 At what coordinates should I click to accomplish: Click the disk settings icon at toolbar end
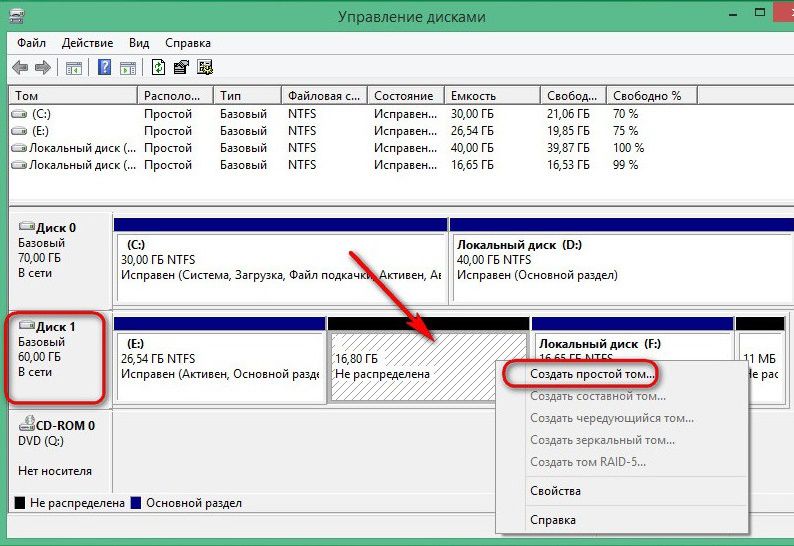(x=205, y=68)
